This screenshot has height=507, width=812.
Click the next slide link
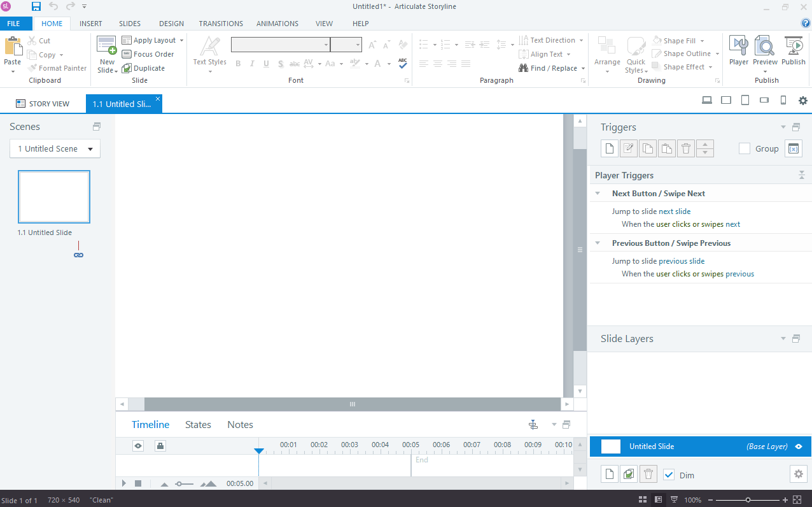[x=675, y=211]
